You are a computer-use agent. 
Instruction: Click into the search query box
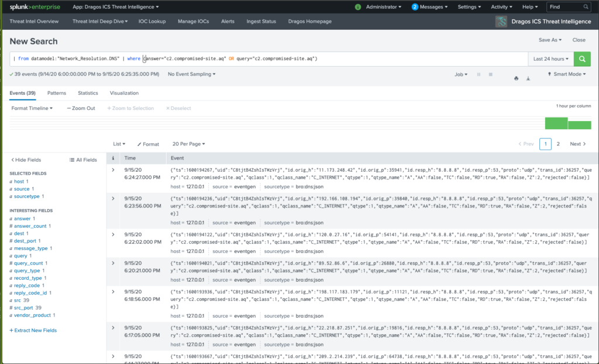268,59
